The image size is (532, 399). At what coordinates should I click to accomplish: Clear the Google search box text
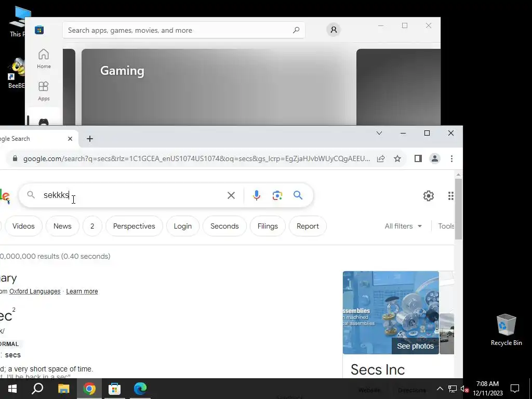click(231, 195)
